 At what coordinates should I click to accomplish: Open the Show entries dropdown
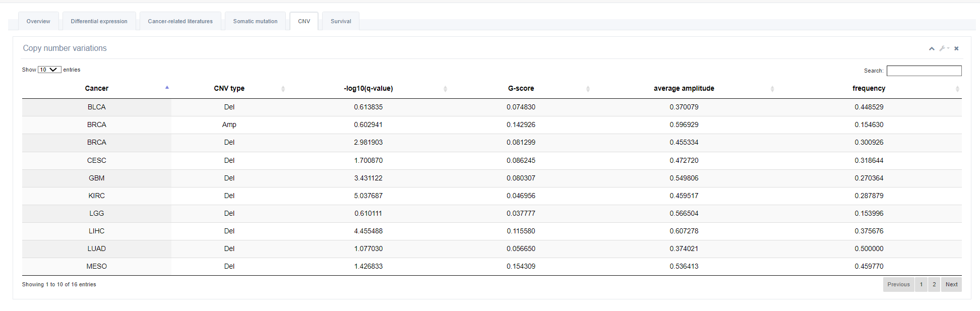[x=49, y=70]
